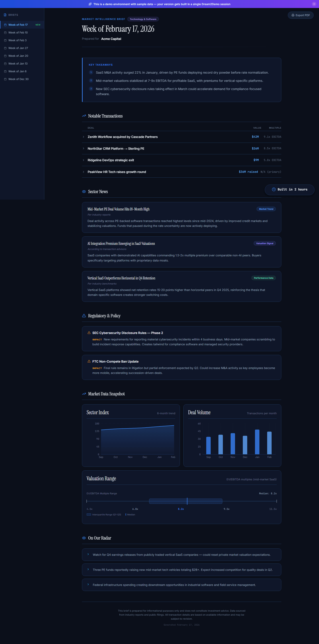This screenshot has height=644, width=319.
Task: Click the clock icon in Built badge
Action: pyautogui.click(x=274, y=190)
